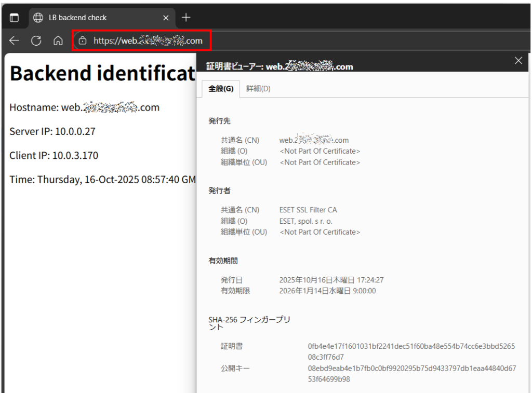Click the new tab plus button
The image size is (532, 393).
click(186, 18)
